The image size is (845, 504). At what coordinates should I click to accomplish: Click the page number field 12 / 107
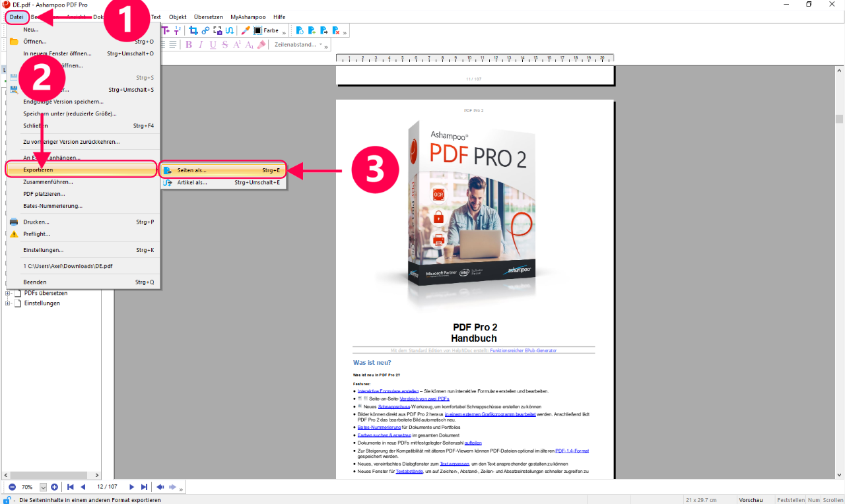pyautogui.click(x=107, y=487)
